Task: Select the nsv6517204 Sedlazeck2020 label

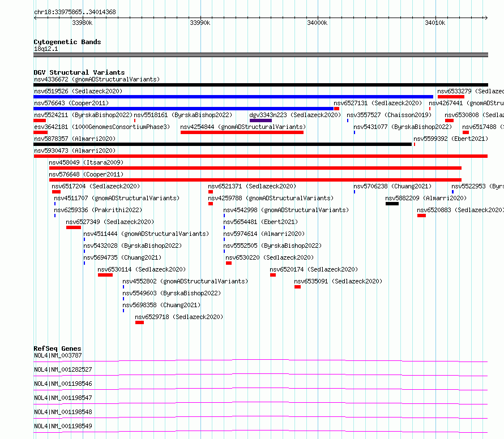Action: [x=96, y=186]
